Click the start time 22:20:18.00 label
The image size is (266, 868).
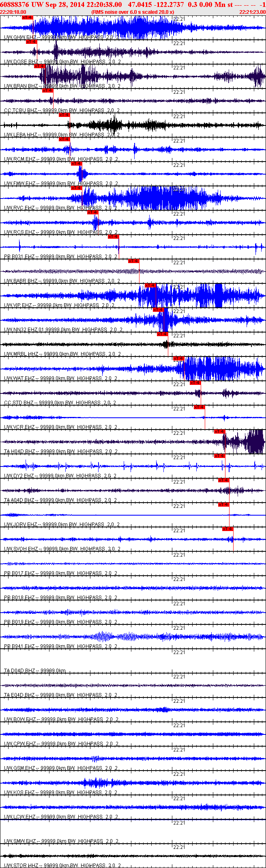(13, 12)
